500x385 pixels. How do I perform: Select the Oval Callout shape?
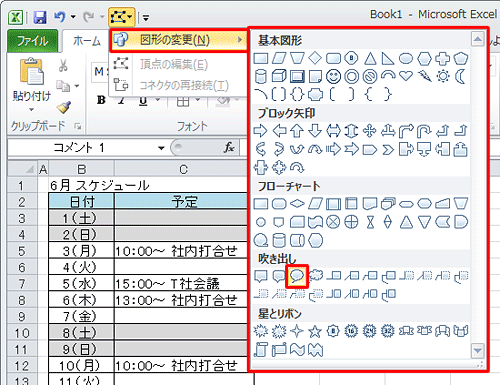pyautogui.click(x=297, y=276)
